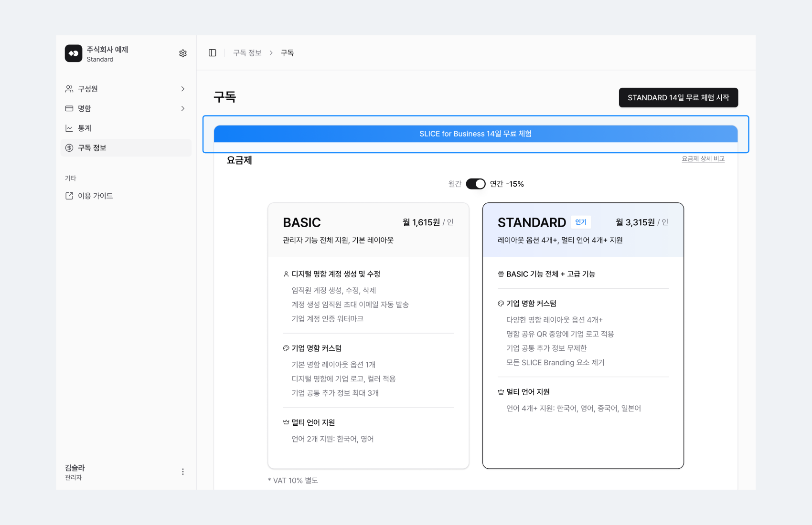Click VAT 10% 별도 note
812x525 pixels.
pos(293,481)
